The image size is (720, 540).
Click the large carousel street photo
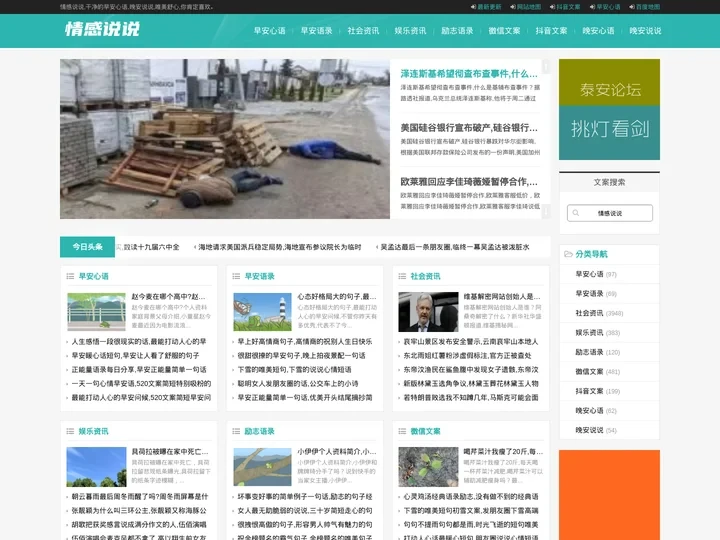(x=225, y=139)
